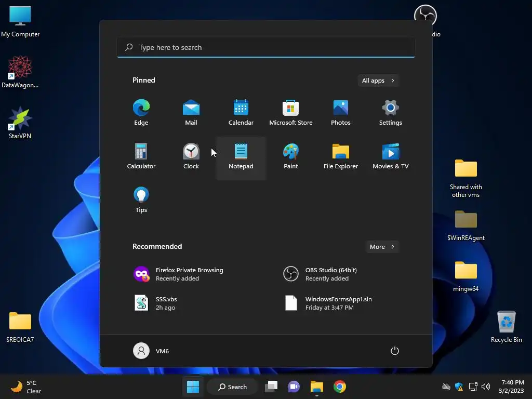Open the Paint app

coord(291,156)
